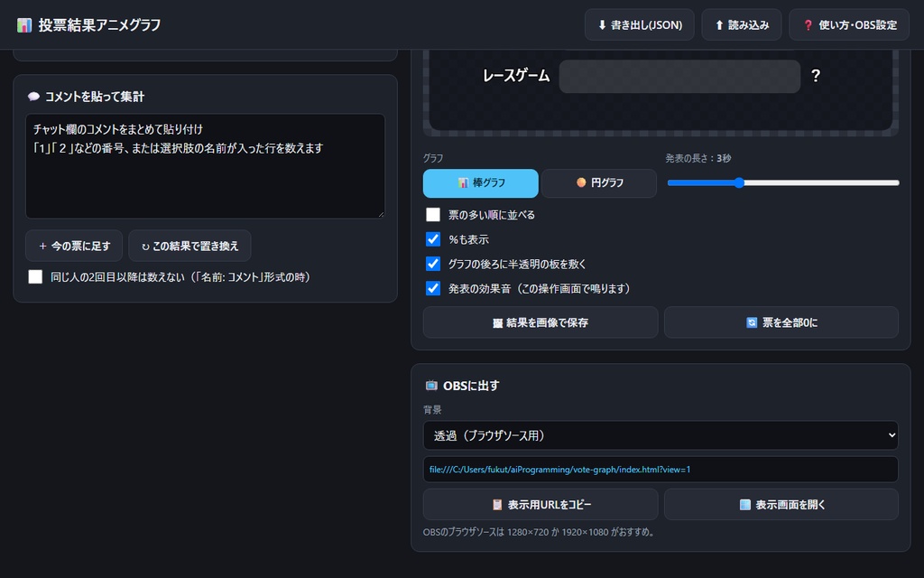Click the empty bar next to レースゲーム
Screen dimensions: 924x578
679,76
